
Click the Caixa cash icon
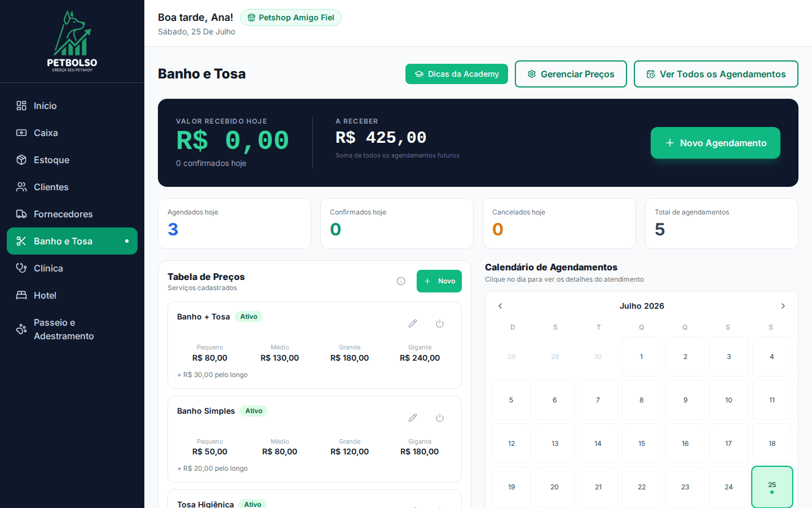click(x=21, y=133)
